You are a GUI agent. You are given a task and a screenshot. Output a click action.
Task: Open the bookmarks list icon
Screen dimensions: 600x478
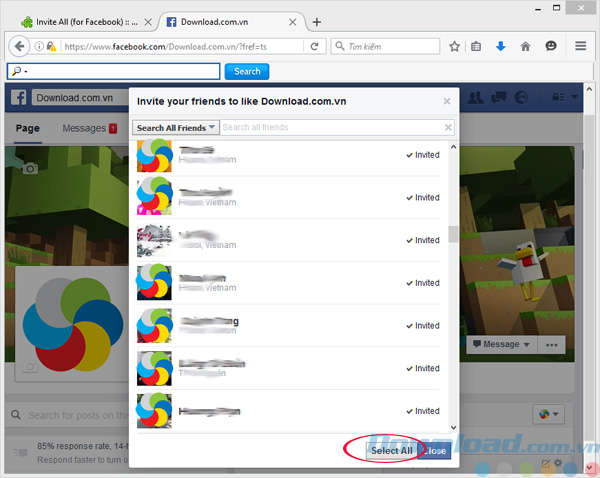[476, 47]
